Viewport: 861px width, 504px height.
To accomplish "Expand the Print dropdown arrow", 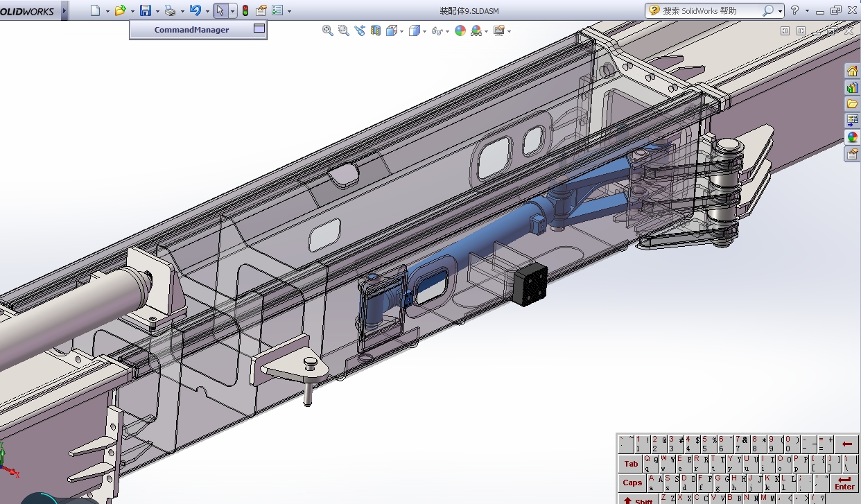I will (182, 11).
